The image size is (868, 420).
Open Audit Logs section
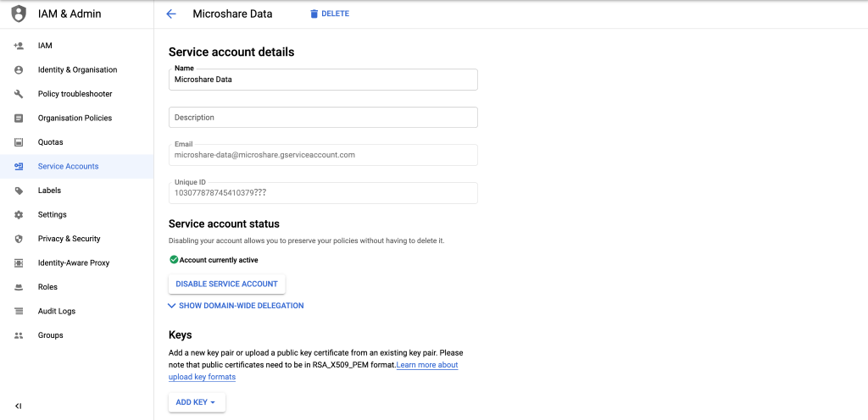57,312
